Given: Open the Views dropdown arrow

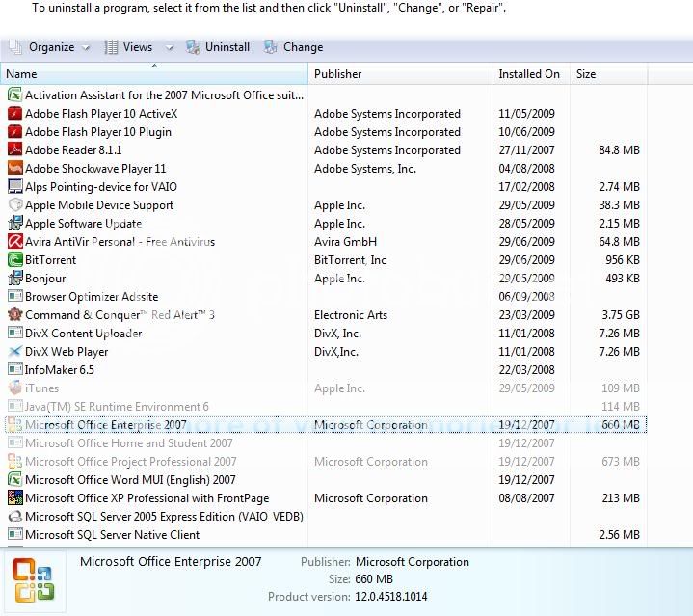Looking at the screenshot, I should click(x=170, y=48).
